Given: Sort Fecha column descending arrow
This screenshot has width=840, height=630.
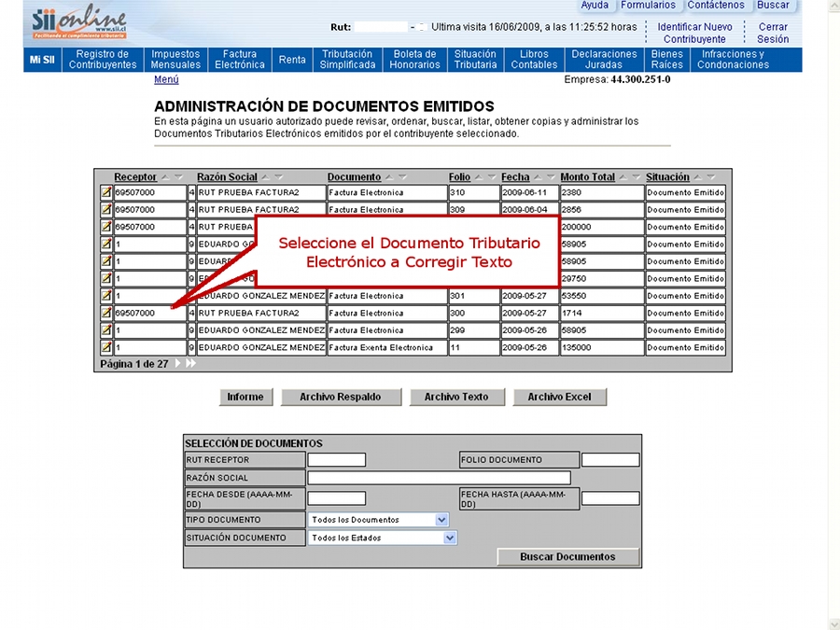Looking at the screenshot, I should click(551, 176).
